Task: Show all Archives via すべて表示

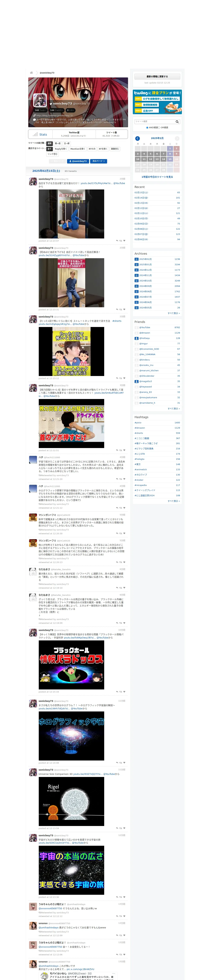Action: click(x=174, y=313)
